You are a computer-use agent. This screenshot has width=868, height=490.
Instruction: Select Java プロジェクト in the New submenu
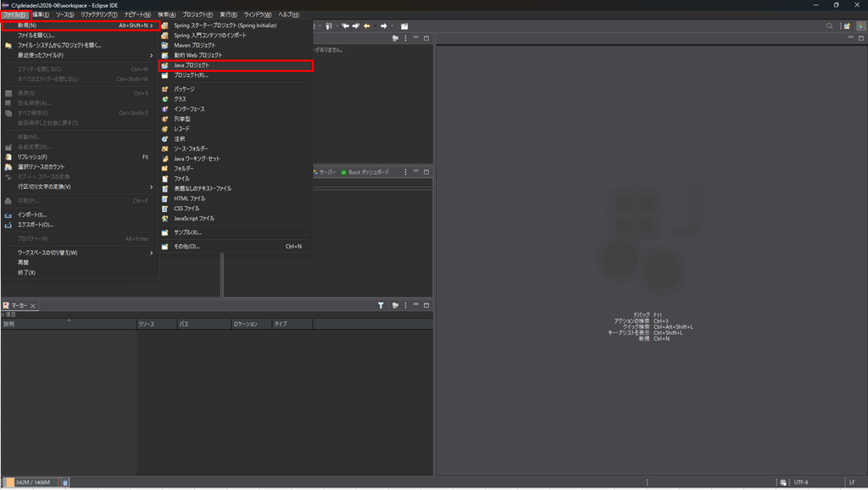[236, 65]
